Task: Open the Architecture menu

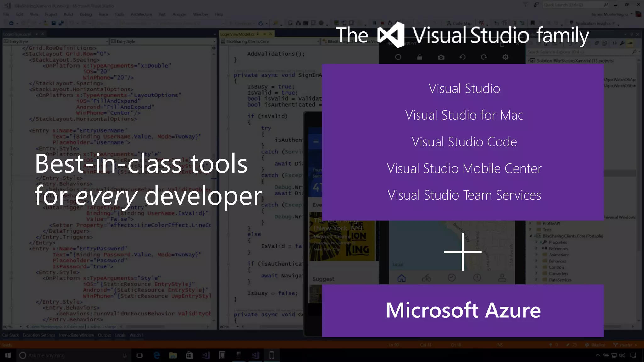Action: tap(141, 14)
